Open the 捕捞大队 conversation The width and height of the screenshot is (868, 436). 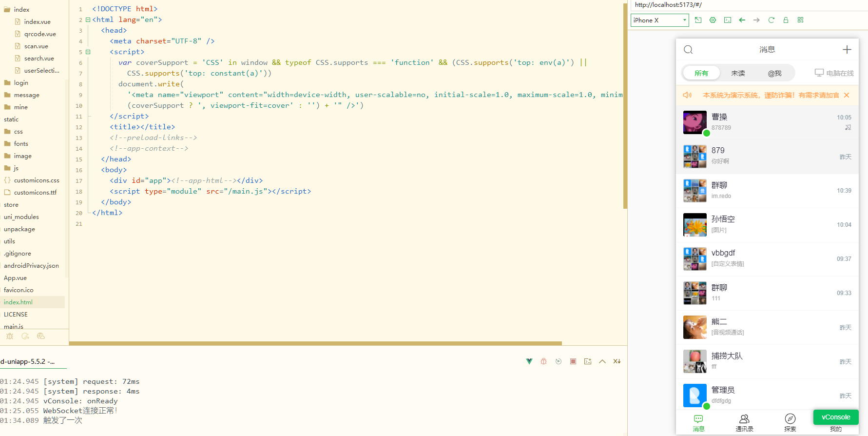pyautogui.click(x=767, y=361)
